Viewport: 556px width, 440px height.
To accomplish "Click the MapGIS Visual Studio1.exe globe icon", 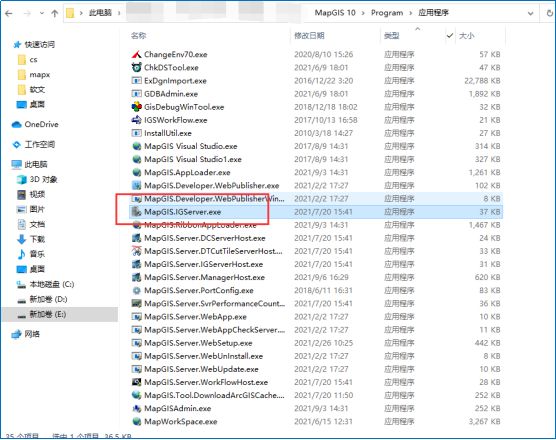I will 137,159.
